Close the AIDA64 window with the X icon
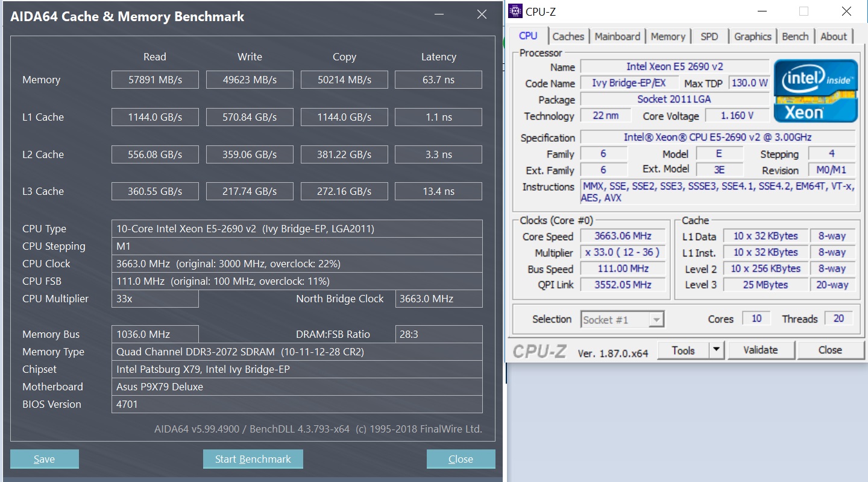The height and width of the screenshot is (482, 868). 482,15
